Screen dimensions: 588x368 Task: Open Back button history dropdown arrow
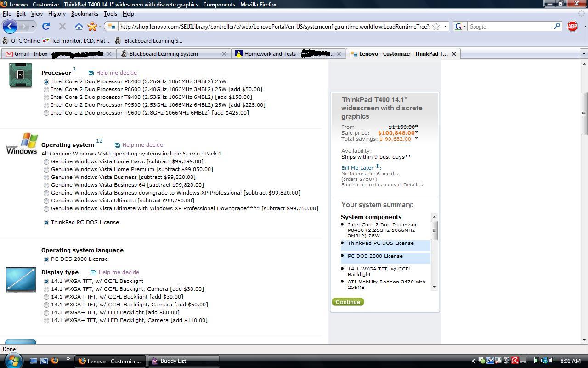coord(33,26)
